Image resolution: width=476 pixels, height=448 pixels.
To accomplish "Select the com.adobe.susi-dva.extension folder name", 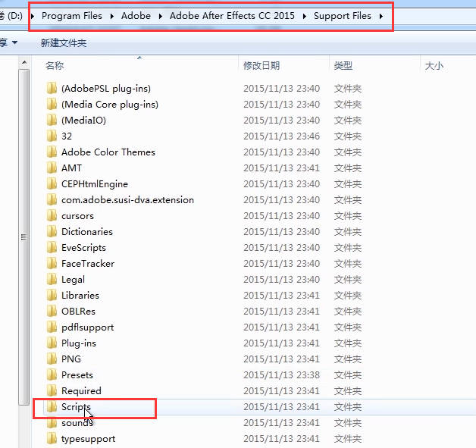I will click(x=127, y=199).
